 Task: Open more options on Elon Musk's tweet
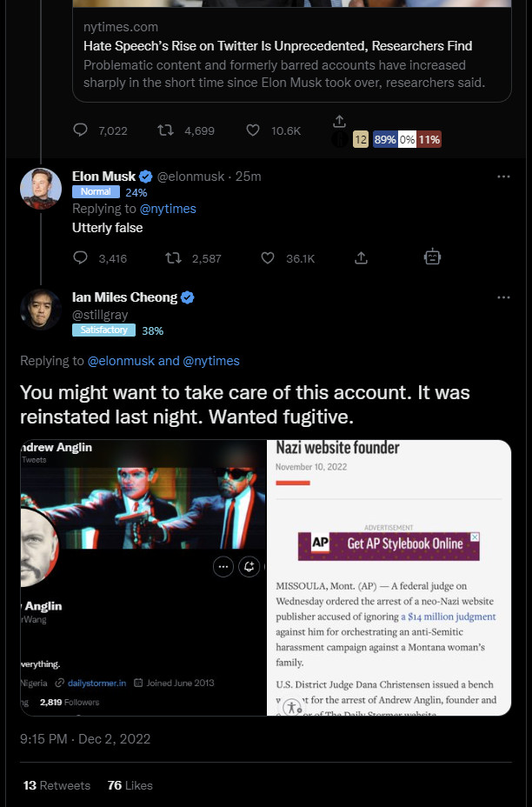(503, 177)
